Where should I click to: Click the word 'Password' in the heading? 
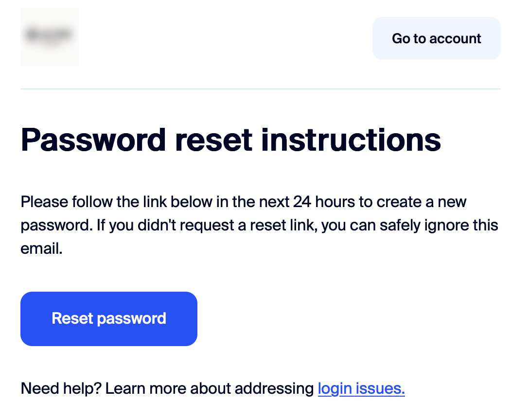click(93, 140)
